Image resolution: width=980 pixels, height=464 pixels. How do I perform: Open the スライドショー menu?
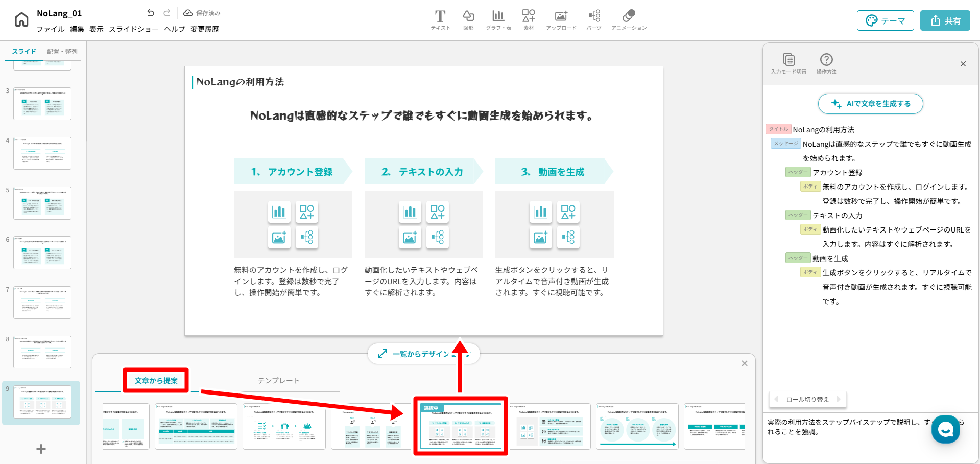[x=134, y=29]
